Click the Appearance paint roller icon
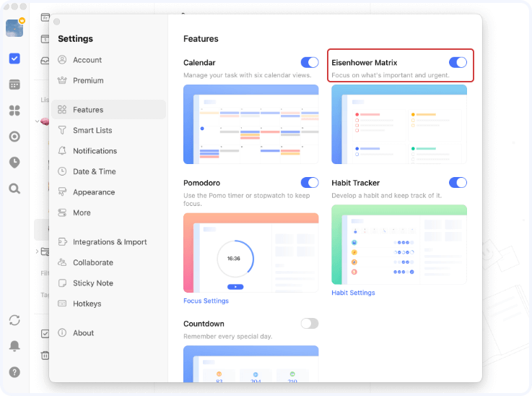 click(62, 192)
